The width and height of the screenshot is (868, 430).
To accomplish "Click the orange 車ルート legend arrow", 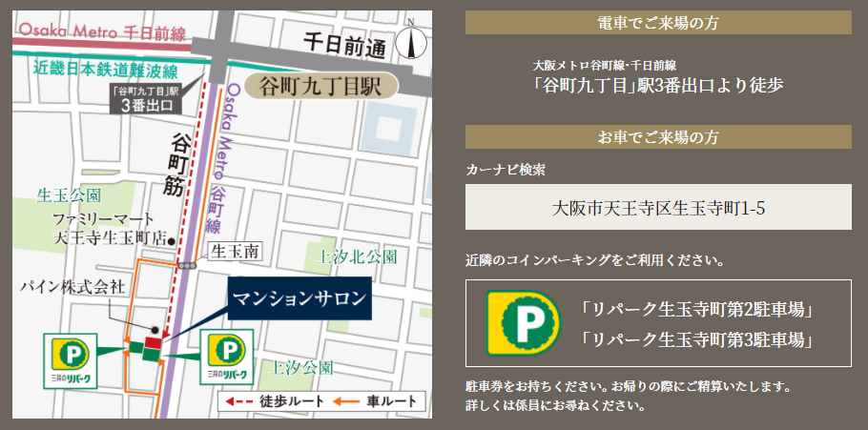I will pyautogui.click(x=347, y=402).
